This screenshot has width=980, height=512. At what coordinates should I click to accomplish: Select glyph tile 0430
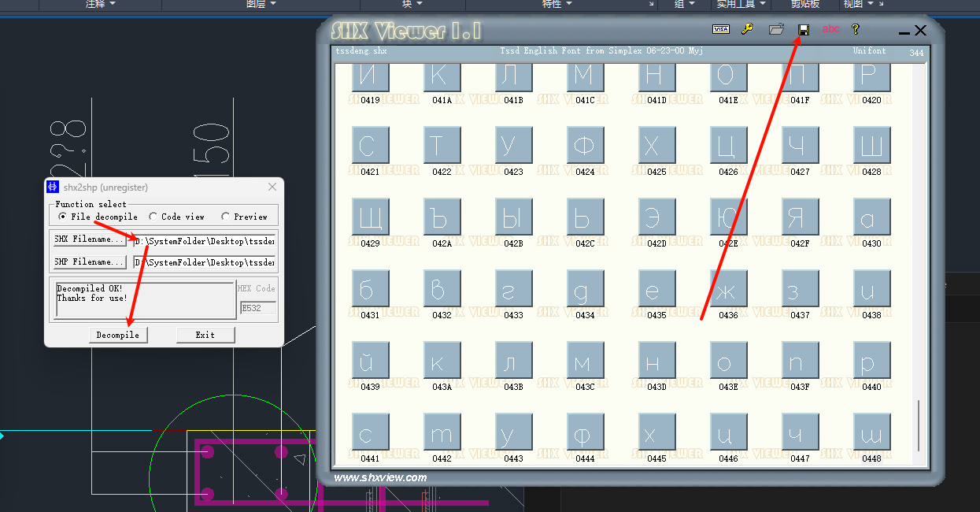(x=871, y=217)
